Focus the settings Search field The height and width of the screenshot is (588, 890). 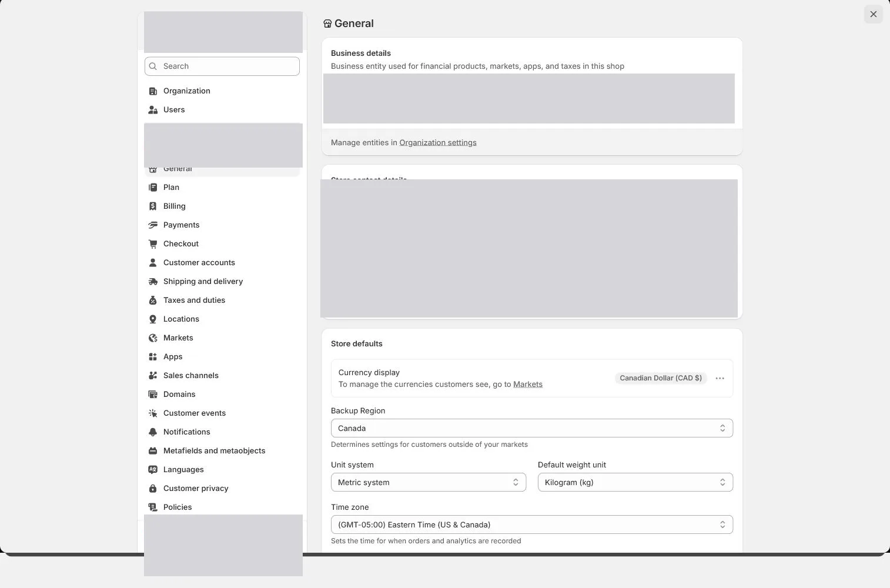(x=222, y=66)
